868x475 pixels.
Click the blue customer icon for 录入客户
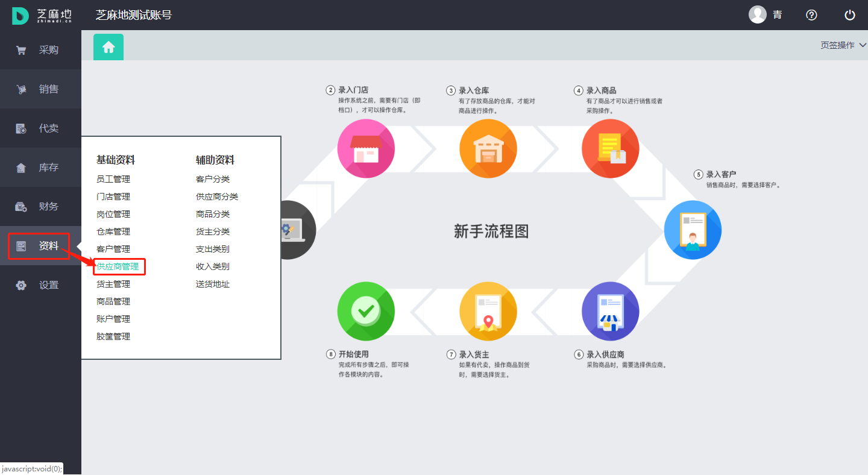coord(693,230)
